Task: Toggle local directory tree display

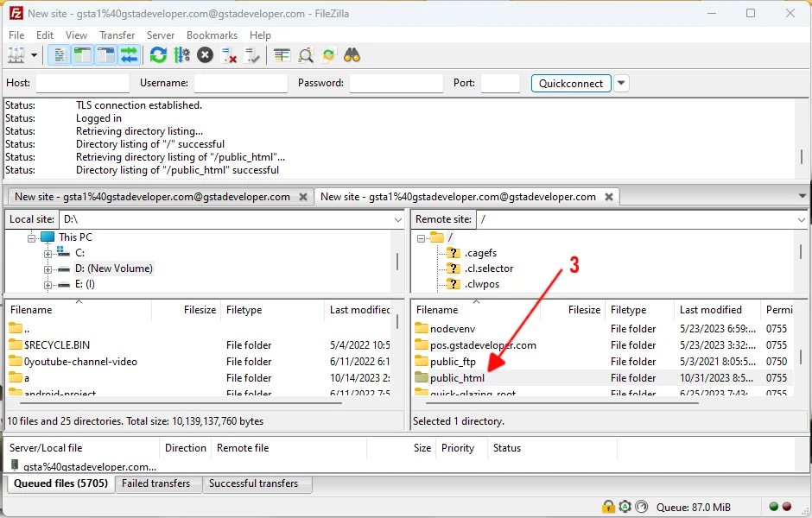Action: point(82,55)
